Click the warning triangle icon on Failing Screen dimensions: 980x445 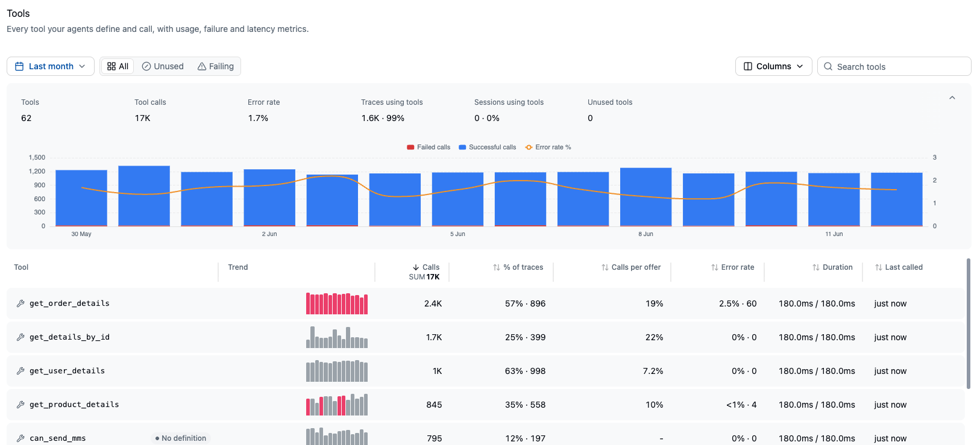point(202,66)
